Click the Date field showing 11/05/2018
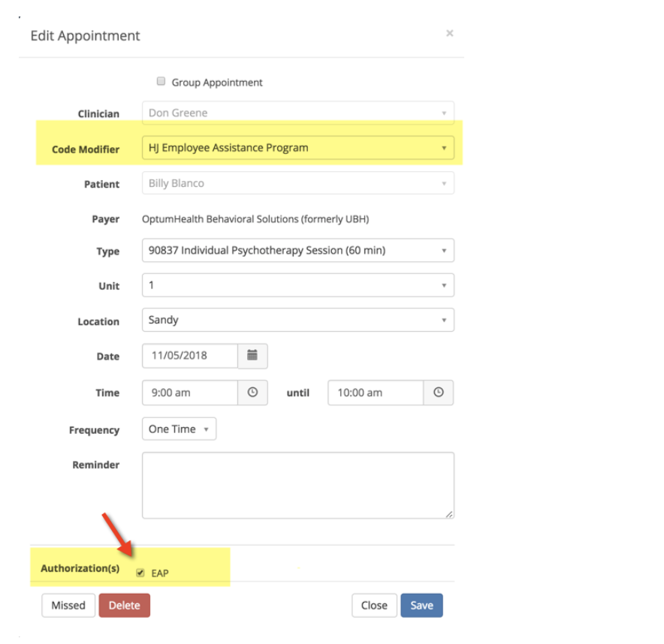Screen dimensions: 664x644 pos(190,356)
